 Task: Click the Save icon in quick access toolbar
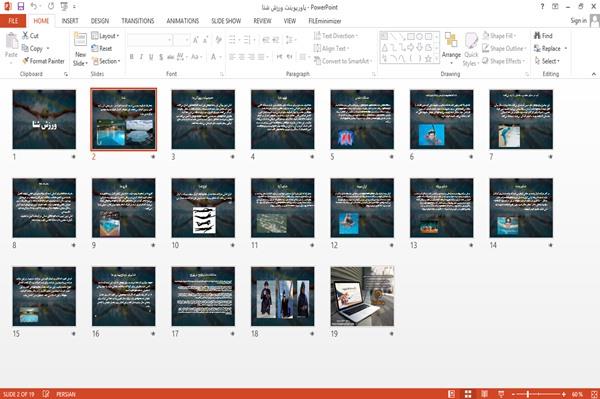[21, 6]
